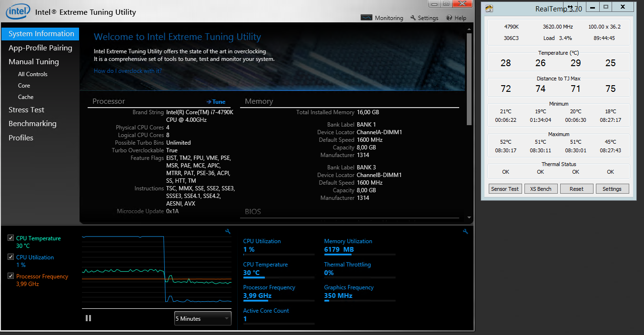Toggle the Processor Frequency checkbox off
Image resolution: width=644 pixels, height=335 pixels.
(10, 276)
